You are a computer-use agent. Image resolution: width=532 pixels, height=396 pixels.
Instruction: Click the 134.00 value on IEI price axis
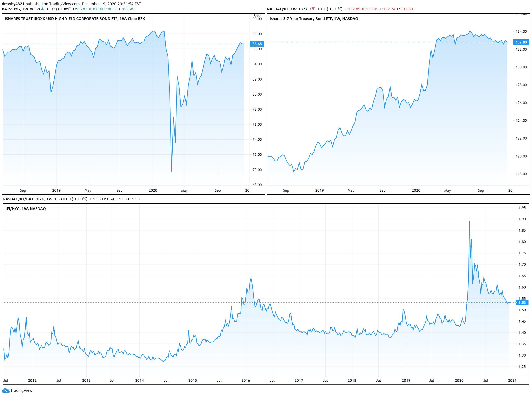click(x=521, y=32)
